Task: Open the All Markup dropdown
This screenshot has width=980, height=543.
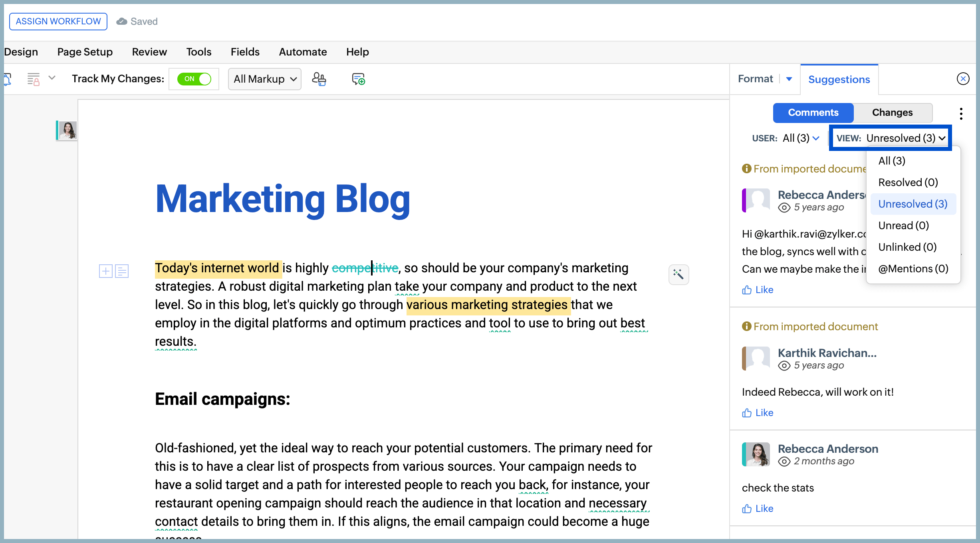Action: 265,79
